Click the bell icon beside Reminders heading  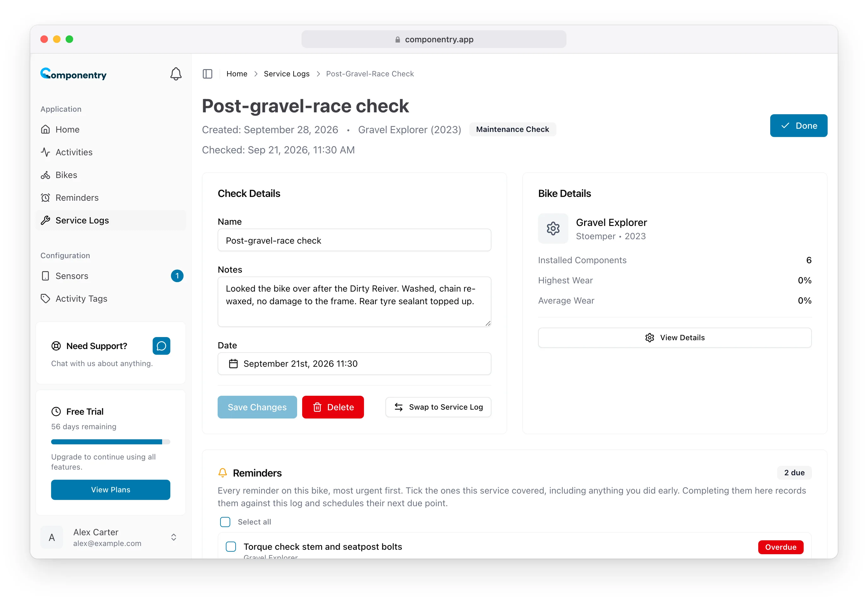coord(222,472)
